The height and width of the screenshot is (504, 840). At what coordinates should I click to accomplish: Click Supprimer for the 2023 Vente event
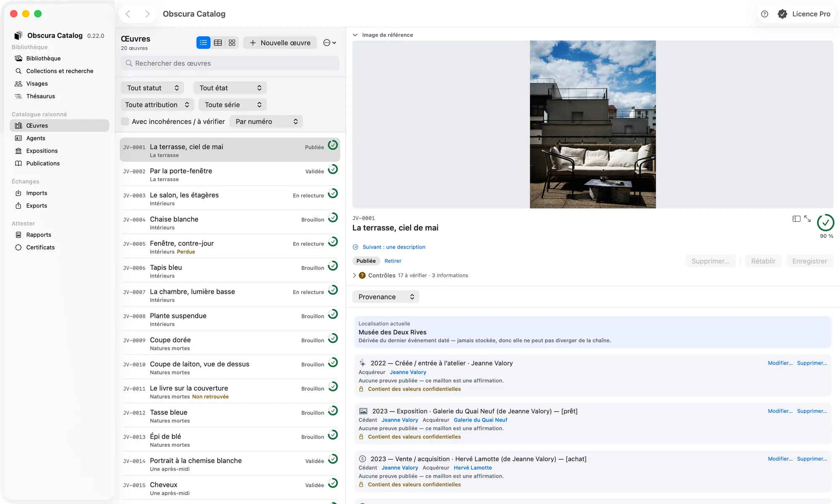click(x=812, y=459)
